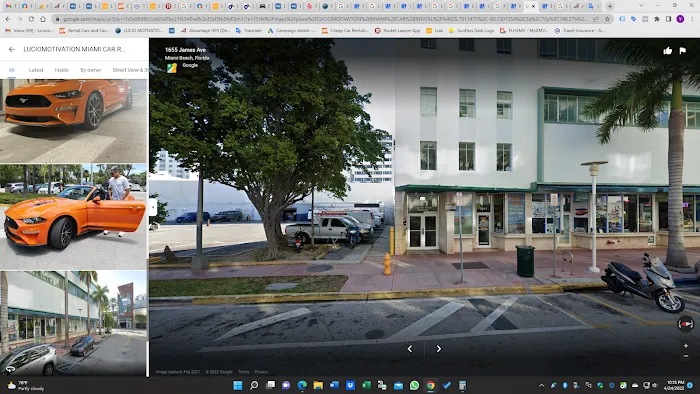Open the Chrome profile avatar
Image resolution: width=700 pixels, height=394 pixels.
tap(680, 19)
